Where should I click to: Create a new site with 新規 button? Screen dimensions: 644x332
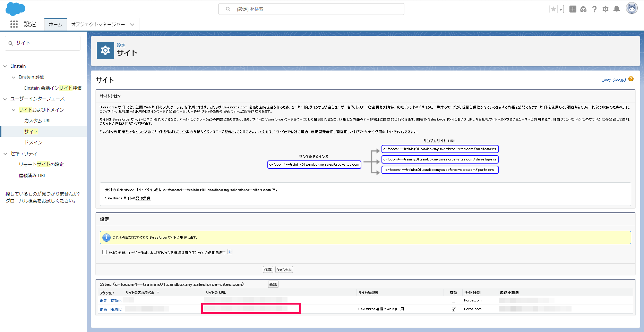[x=273, y=284]
